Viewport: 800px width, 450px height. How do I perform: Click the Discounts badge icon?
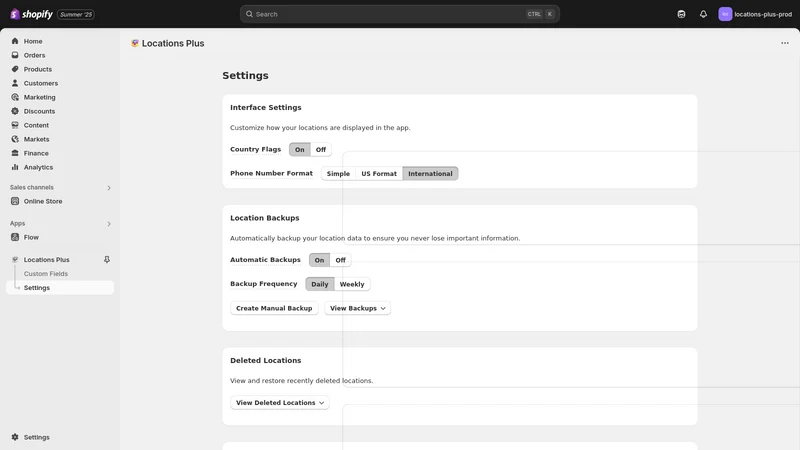coord(15,111)
